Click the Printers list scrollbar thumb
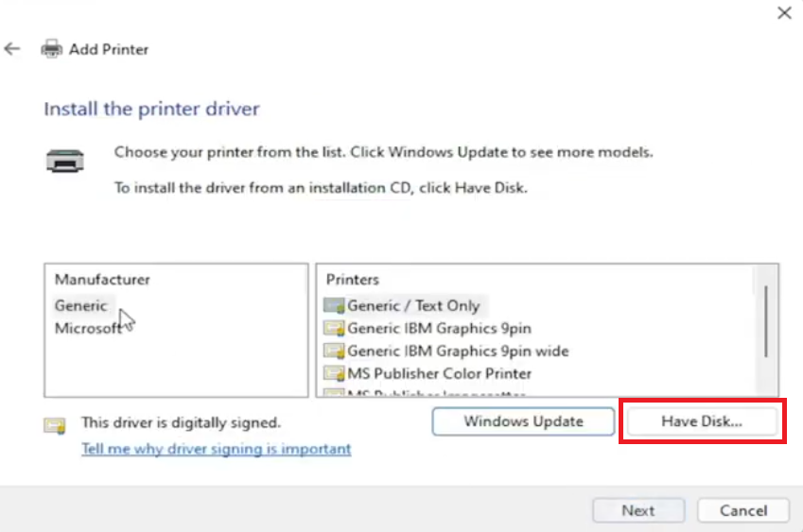 coord(765,321)
